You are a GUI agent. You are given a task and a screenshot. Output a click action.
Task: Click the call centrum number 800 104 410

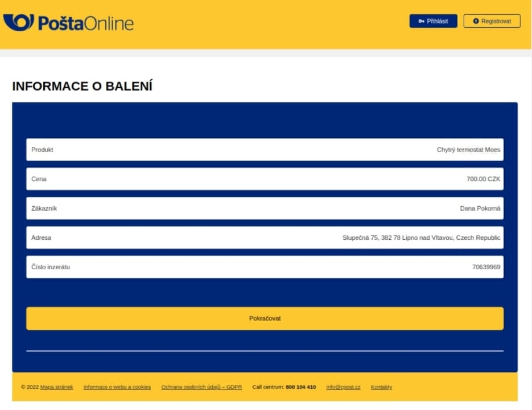click(300, 387)
